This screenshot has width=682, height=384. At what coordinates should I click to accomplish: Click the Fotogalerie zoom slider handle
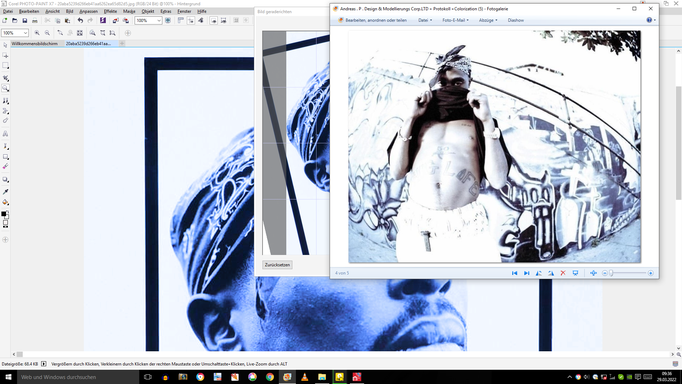click(611, 273)
